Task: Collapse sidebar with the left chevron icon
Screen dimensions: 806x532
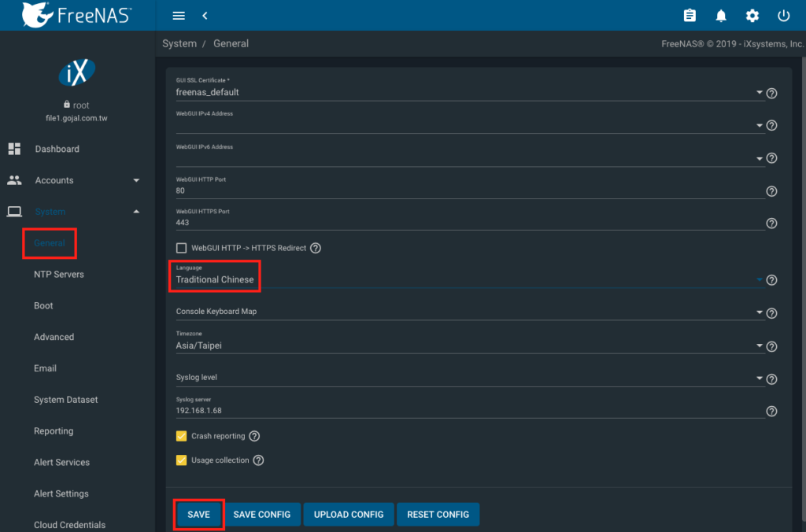Action: tap(205, 16)
